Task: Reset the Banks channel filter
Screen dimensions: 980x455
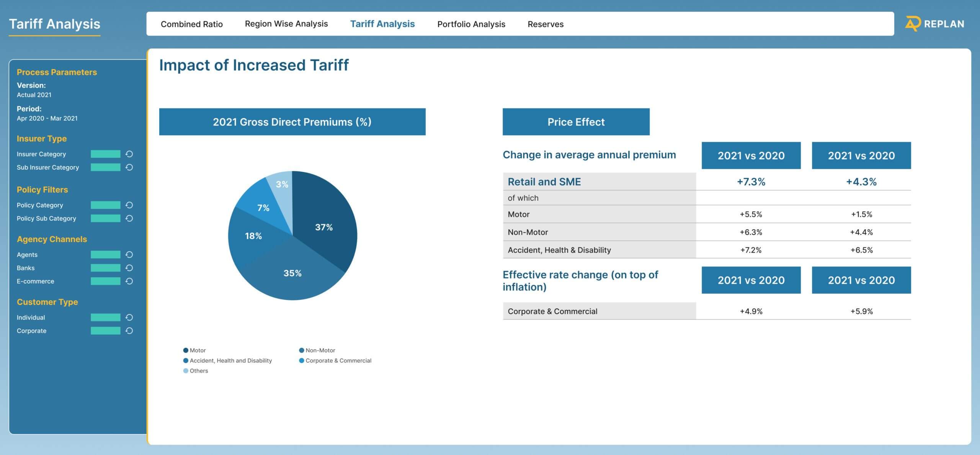Action: 129,268
